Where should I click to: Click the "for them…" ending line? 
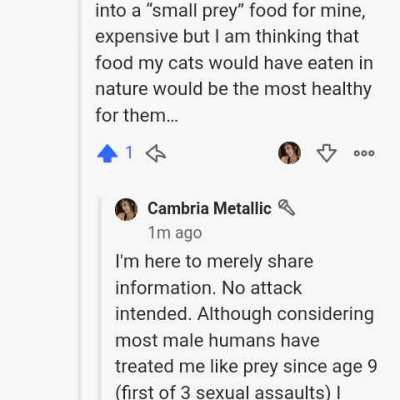pyautogui.click(x=137, y=115)
